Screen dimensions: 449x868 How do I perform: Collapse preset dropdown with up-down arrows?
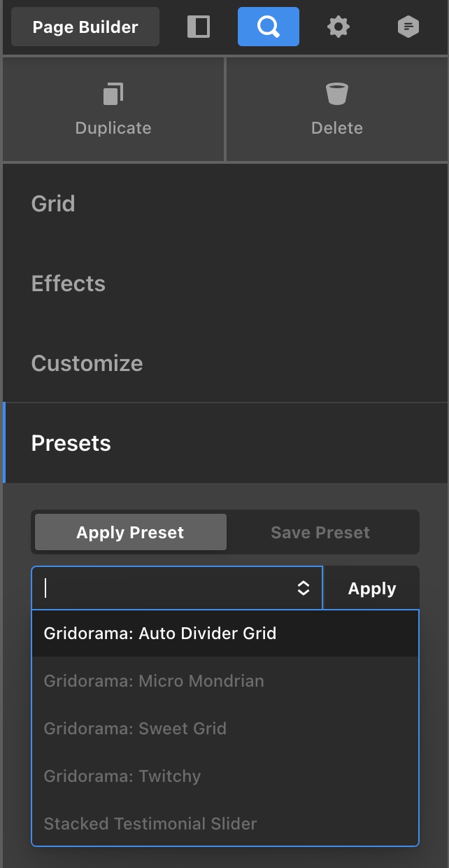[304, 588]
